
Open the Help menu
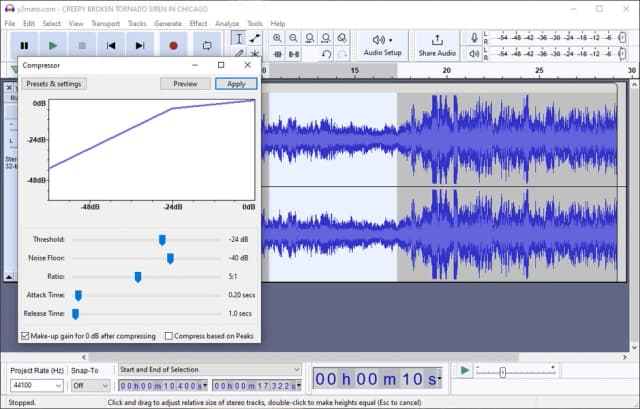[278, 24]
